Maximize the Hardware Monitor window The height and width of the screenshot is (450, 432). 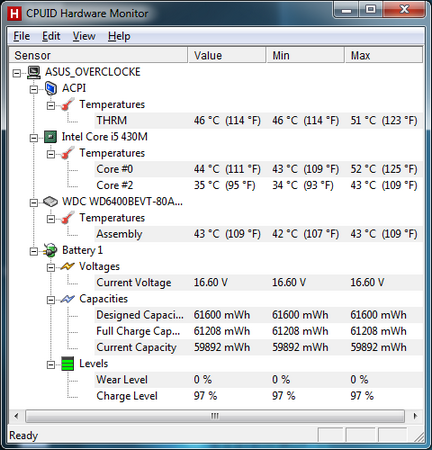point(370,9)
